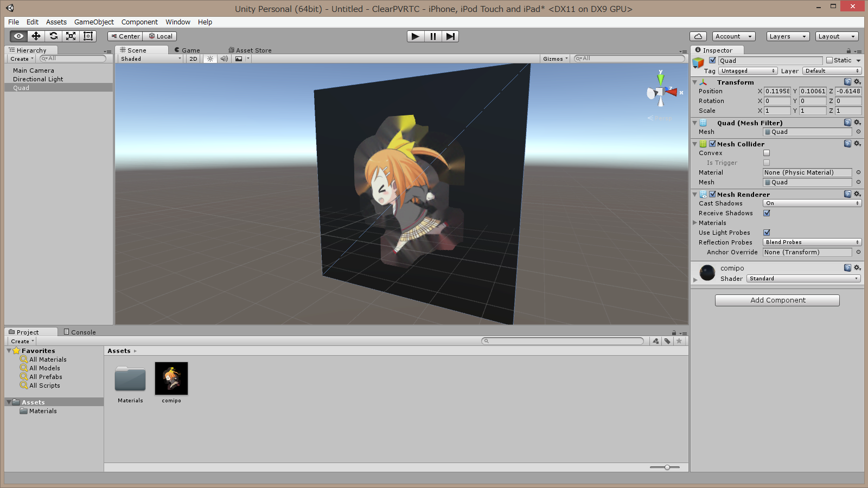This screenshot has width=868, height=488.
Task: Start Play mode
Action: click(415, 36)
